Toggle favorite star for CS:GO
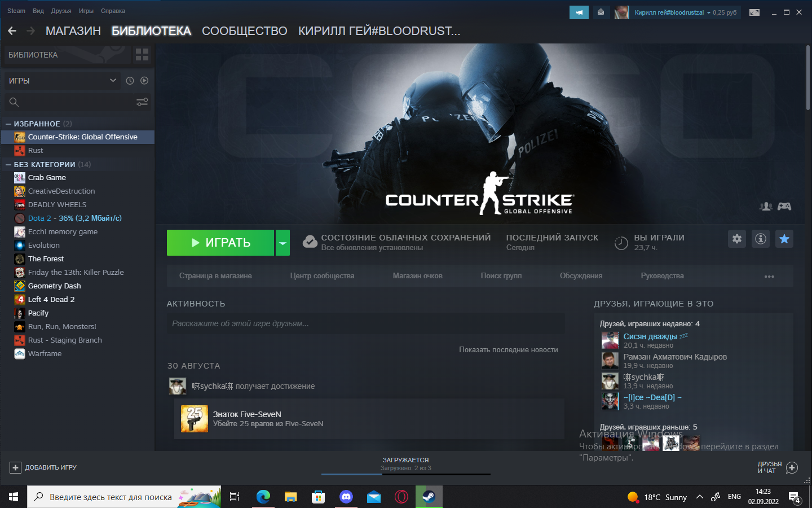The height and width of the screenshot is (508, 812). tap(784, 239)
